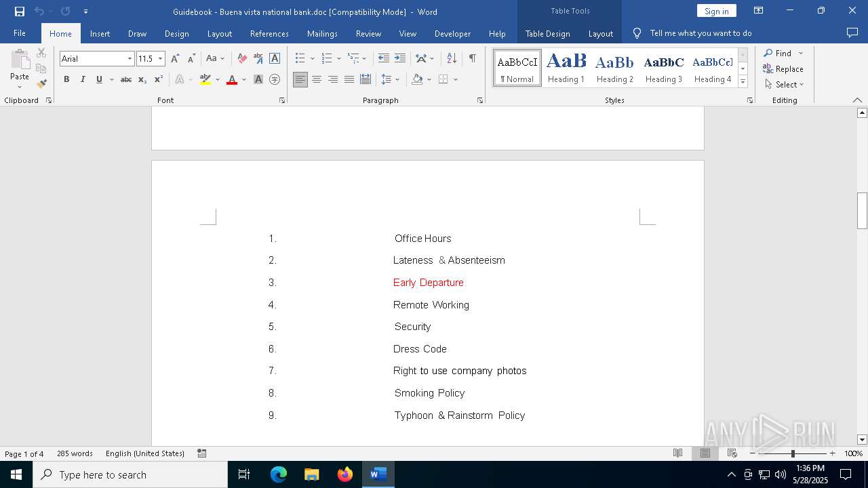Open Replace in Editing group
This screenshot has height=488, width=868.
(783, 68)
